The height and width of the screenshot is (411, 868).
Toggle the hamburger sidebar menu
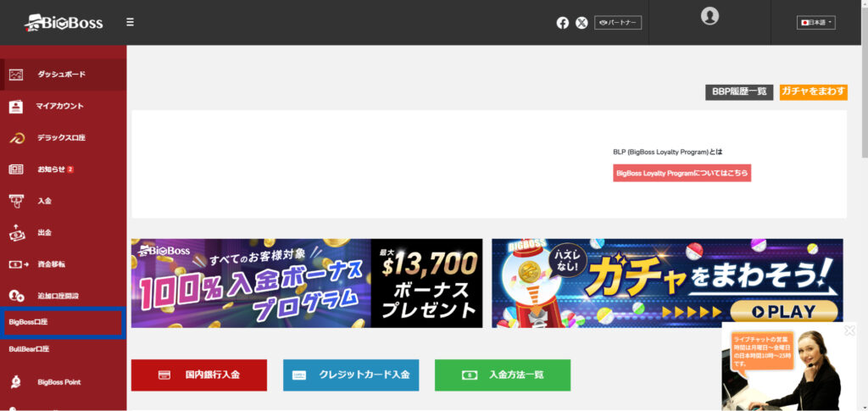point(130,23)
